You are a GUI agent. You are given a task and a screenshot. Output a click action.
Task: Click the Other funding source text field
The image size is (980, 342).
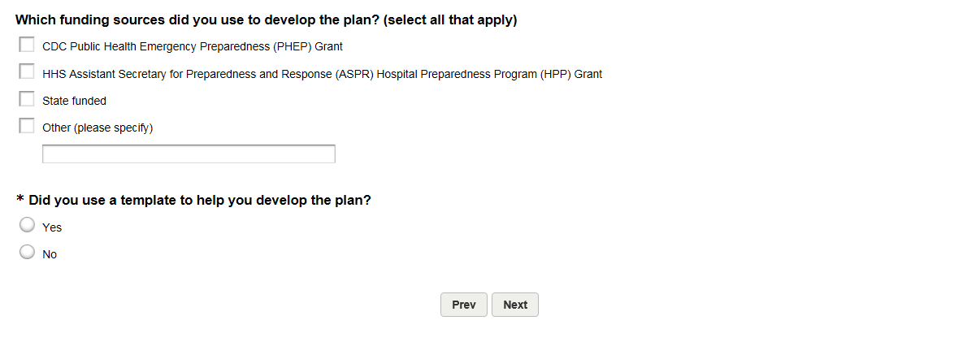(189, 154)
